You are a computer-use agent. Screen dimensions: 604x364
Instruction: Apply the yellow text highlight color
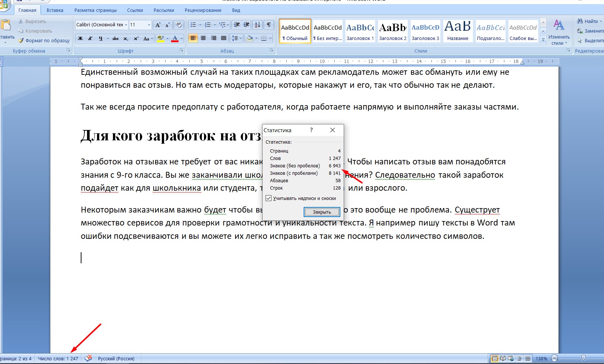click(160, 38)
